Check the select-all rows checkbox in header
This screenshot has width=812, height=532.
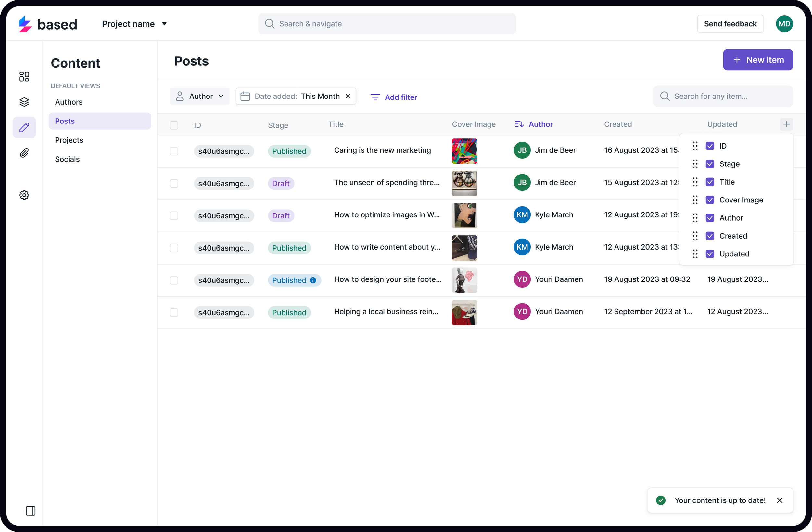tap(174, 125)
